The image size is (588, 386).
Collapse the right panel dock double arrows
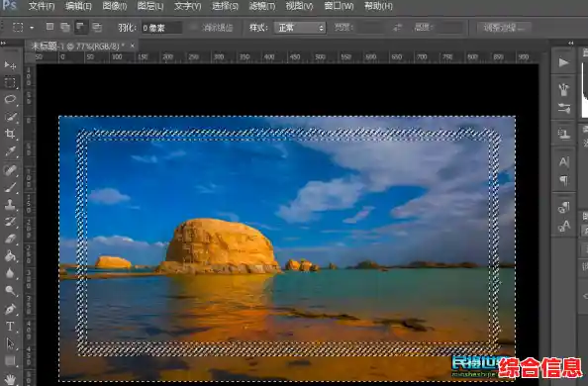571,44
